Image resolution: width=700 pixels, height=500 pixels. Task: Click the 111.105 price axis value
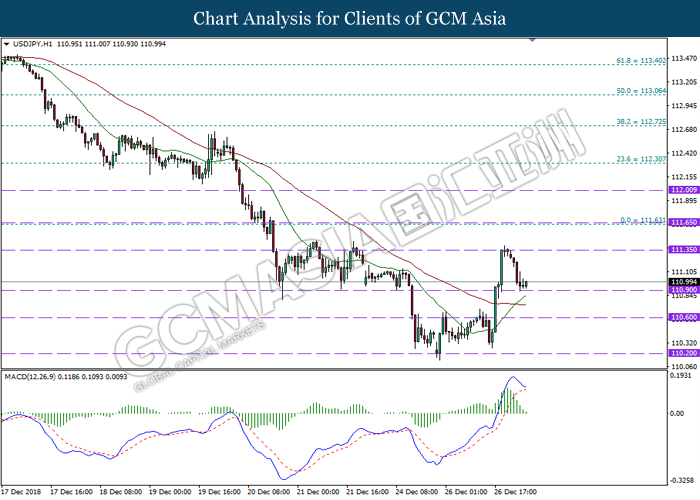(684, 272)
